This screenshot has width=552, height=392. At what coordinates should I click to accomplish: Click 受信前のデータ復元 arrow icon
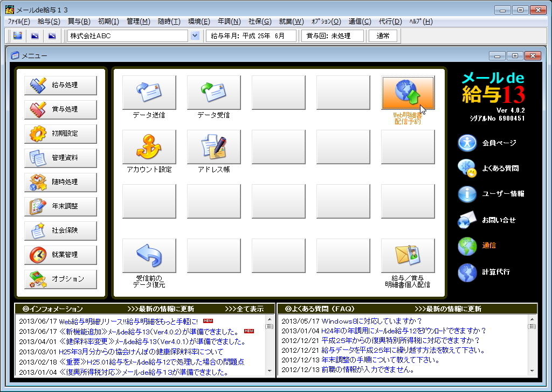tap(149, 256)
